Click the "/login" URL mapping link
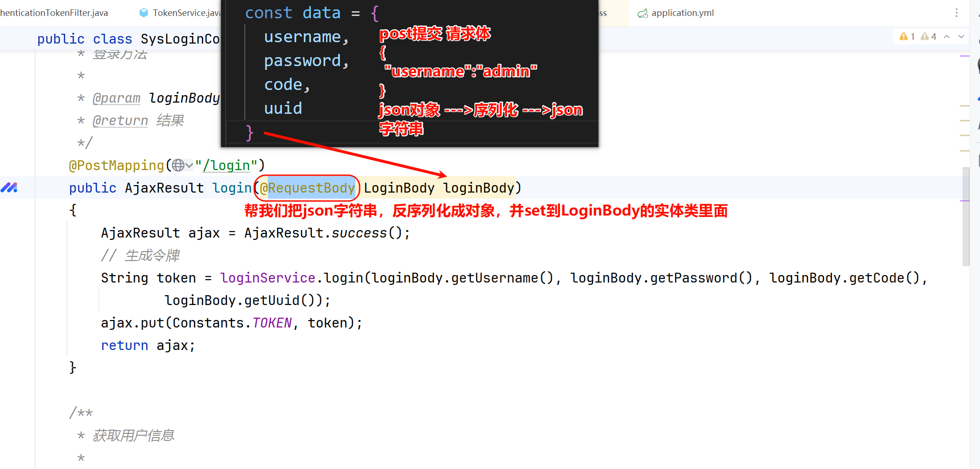980x469 pixels. pyautogui.click(x=227, y=165)
